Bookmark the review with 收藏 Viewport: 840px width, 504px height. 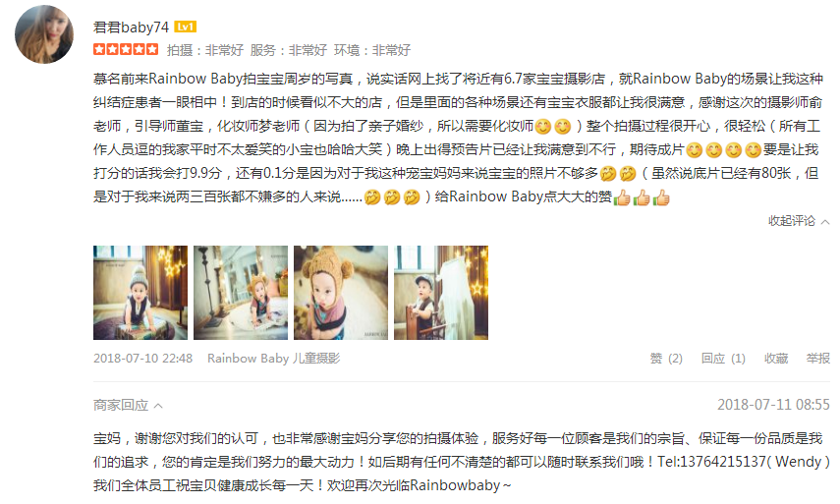click(776, 359)
